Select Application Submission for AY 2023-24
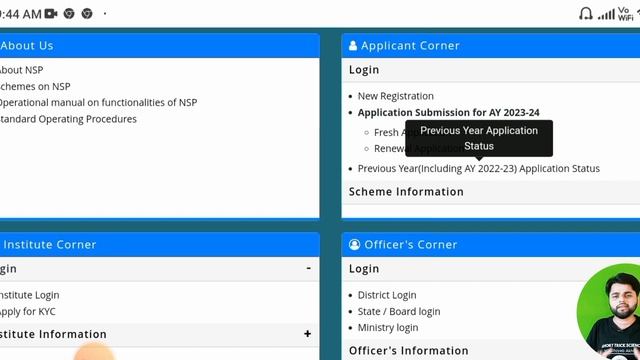Image resolution: width=640 pixels, height=360 pixels. click(x=449, y=113)
